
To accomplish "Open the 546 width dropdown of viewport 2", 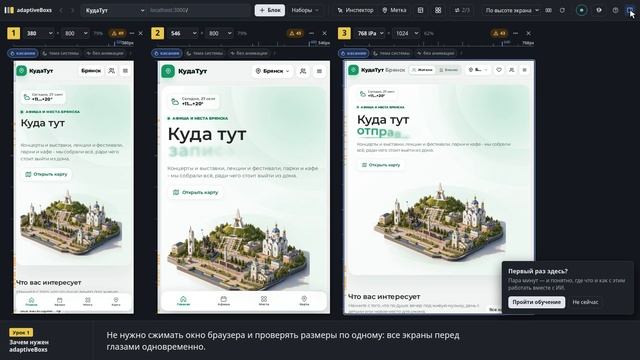I will tap(183, 33).
